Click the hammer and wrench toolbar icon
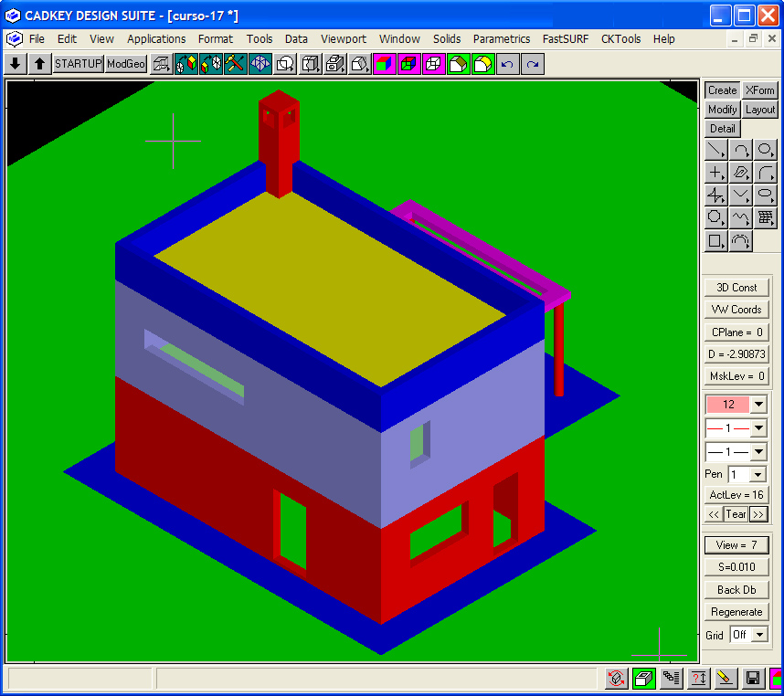This screenshot has width=784, height=696. coord(235,64)
